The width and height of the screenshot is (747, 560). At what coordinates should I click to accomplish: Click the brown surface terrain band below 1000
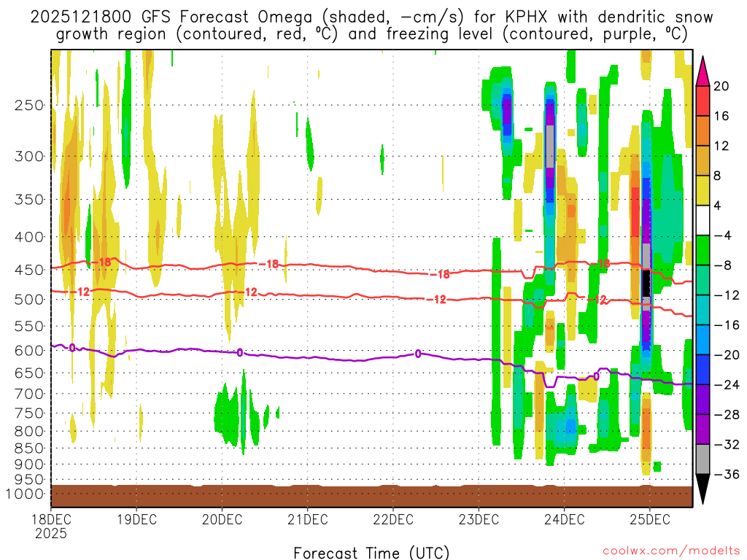(x=371, y=496)
